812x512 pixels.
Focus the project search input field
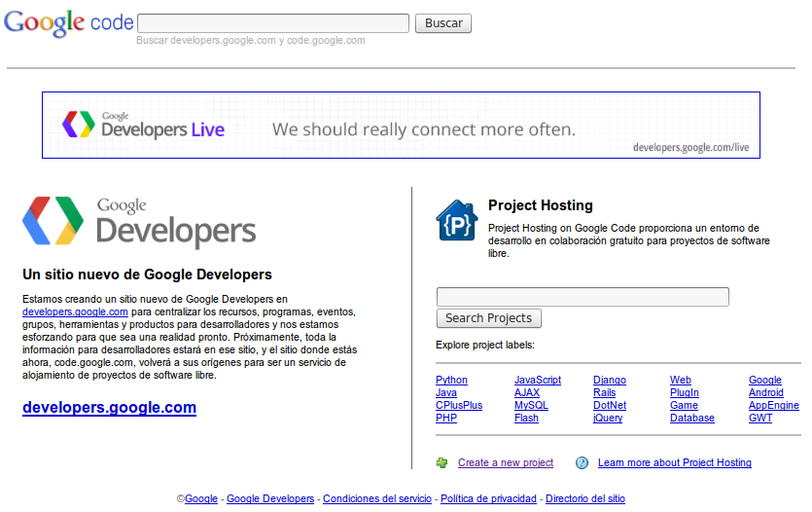tap(583, 297)
